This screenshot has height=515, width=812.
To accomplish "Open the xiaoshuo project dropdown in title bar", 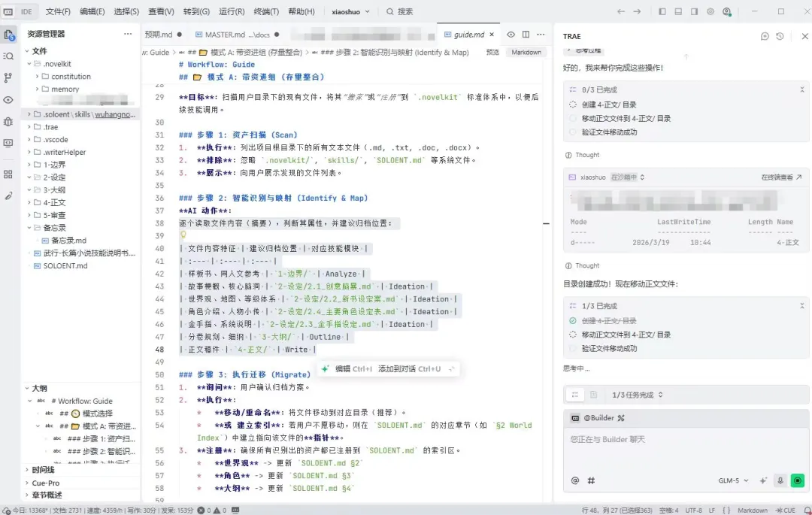I will click(350, 11).
